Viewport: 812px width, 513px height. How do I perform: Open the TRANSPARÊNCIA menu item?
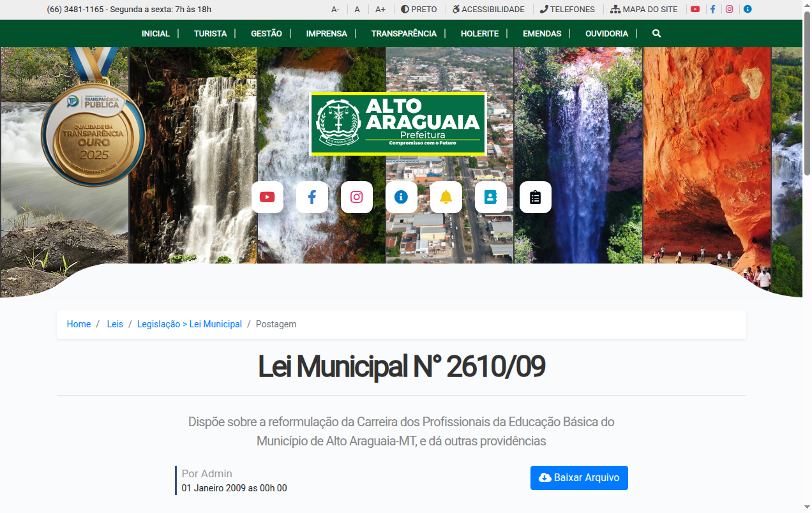pyautogui.click(x=404, y=34)
